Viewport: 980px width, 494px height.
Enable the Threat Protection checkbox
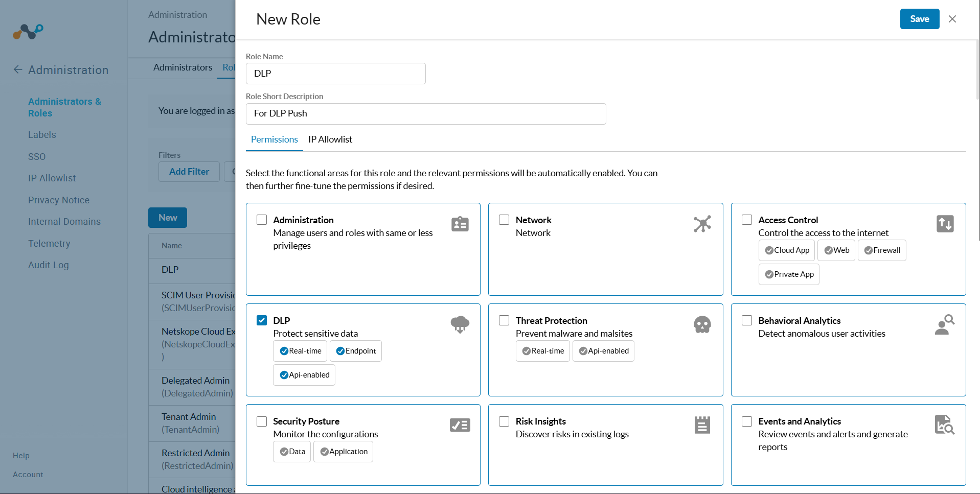pyautogui.click(x=504, y=320)
